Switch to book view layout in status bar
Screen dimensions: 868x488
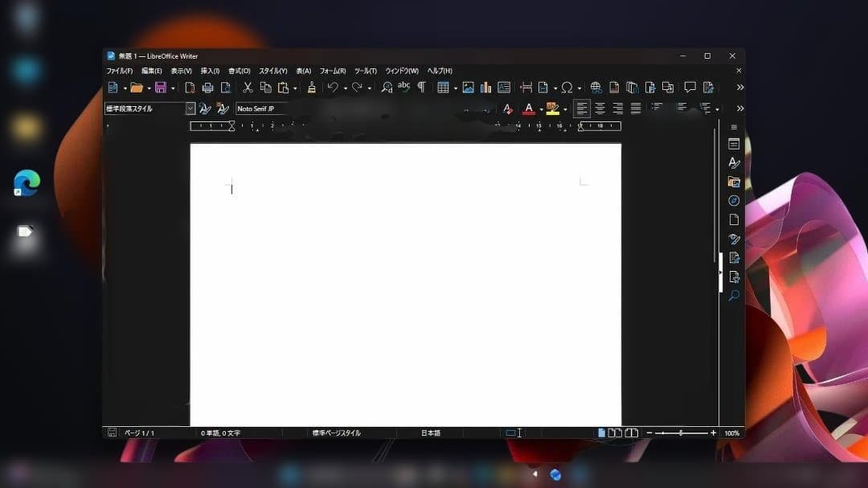click(632, 433)
